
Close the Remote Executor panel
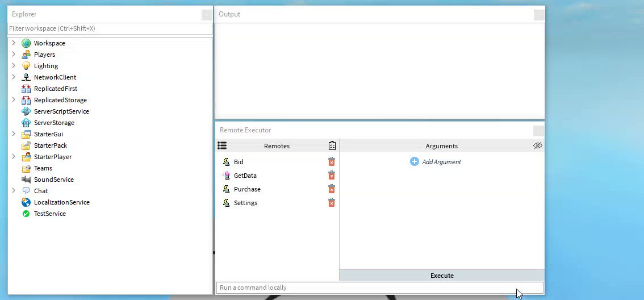(539, 131)
